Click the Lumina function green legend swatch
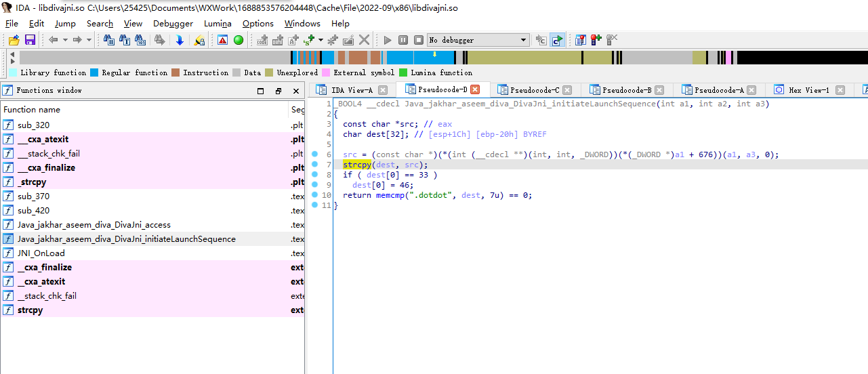 403,72
